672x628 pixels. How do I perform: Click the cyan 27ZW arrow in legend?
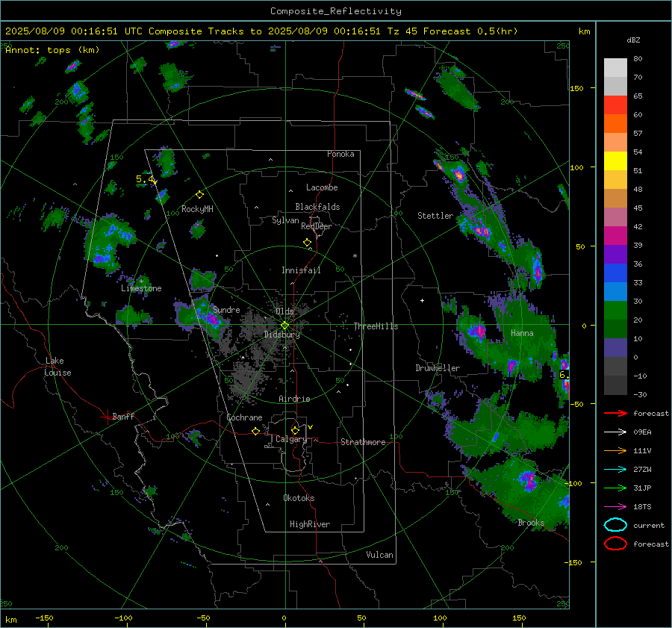pos(615,470)
